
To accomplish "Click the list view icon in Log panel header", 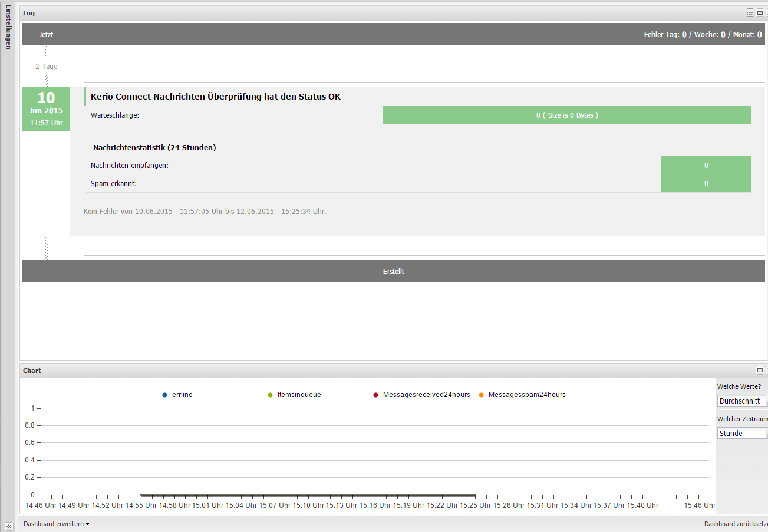I will click(x=750, y=12).
